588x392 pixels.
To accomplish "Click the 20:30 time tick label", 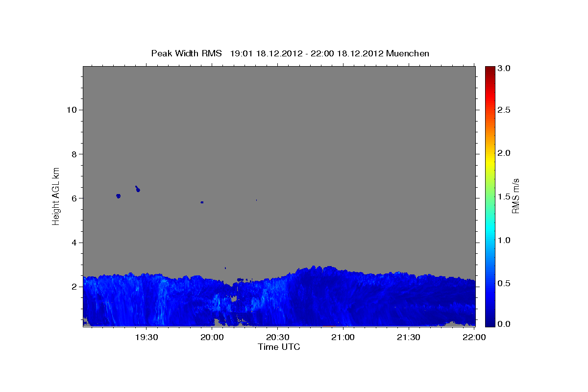I will click(x=277, y=337).
